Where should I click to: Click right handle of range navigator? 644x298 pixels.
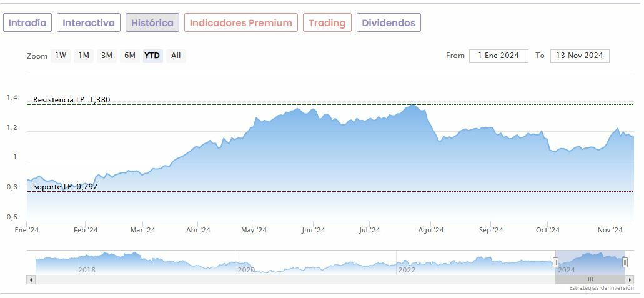point(625,262)
